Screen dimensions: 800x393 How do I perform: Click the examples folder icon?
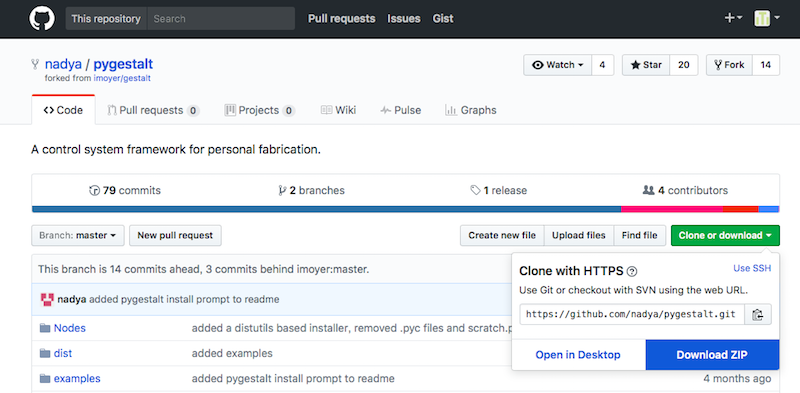pyautogui.click(x=45, y=379)
